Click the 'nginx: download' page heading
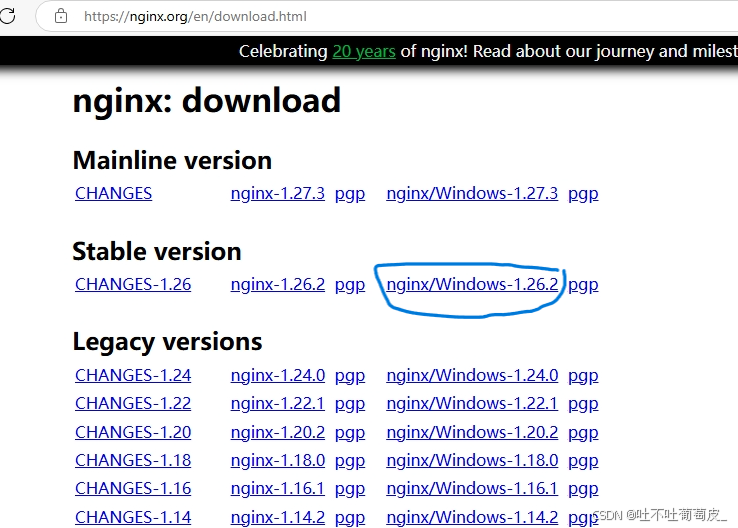The image size is (738, 528). click(x=207, y=101)
